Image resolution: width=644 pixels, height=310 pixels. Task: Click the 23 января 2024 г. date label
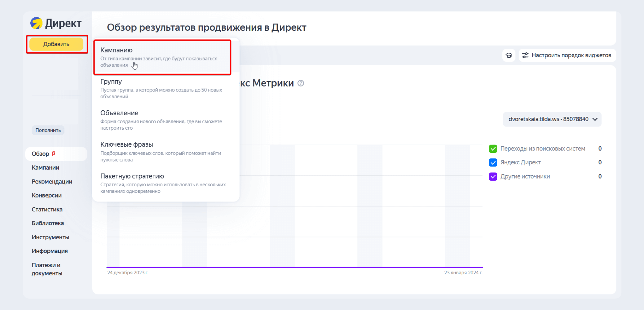(463, 273)
